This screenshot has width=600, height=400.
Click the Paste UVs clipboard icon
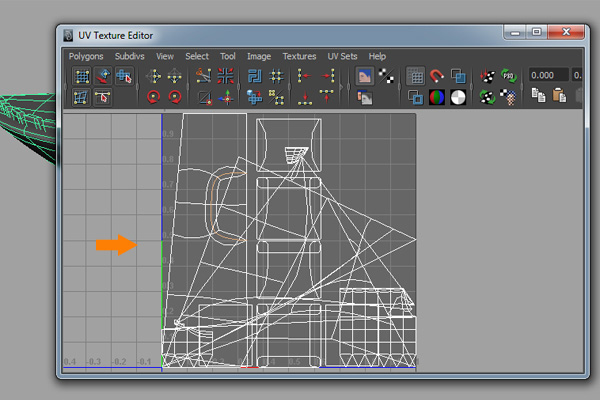pos(558,97)
